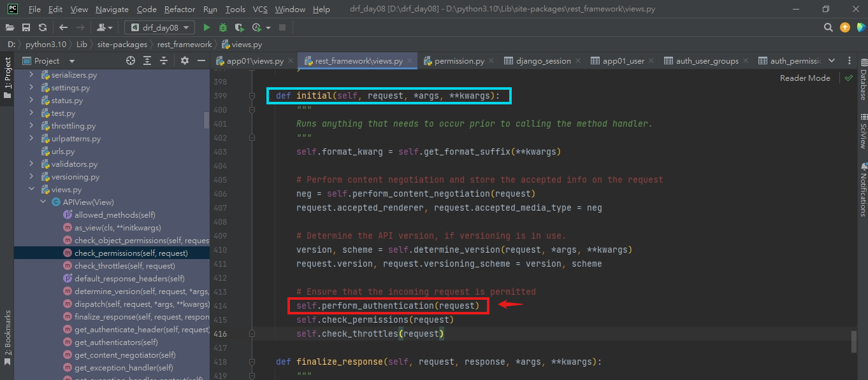The width and height of the screenshot is (868, 380).
Task: Close the app01_user tab
Action: (653, 60)
